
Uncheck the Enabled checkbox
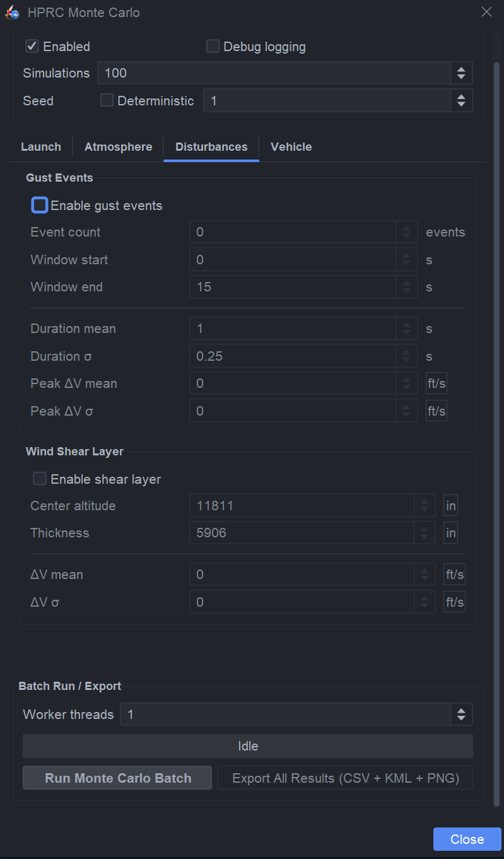click(x=32, y=47)
